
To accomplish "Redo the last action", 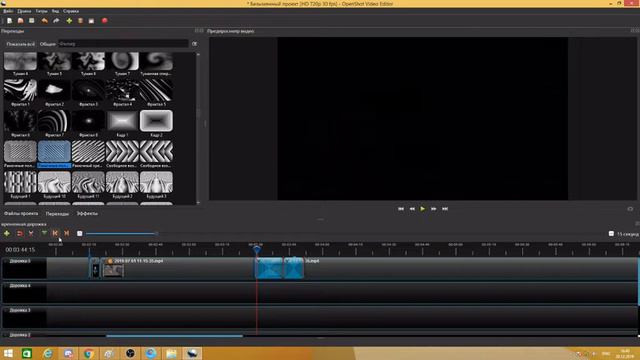I will pyautogui.click(x=56, y=20).
